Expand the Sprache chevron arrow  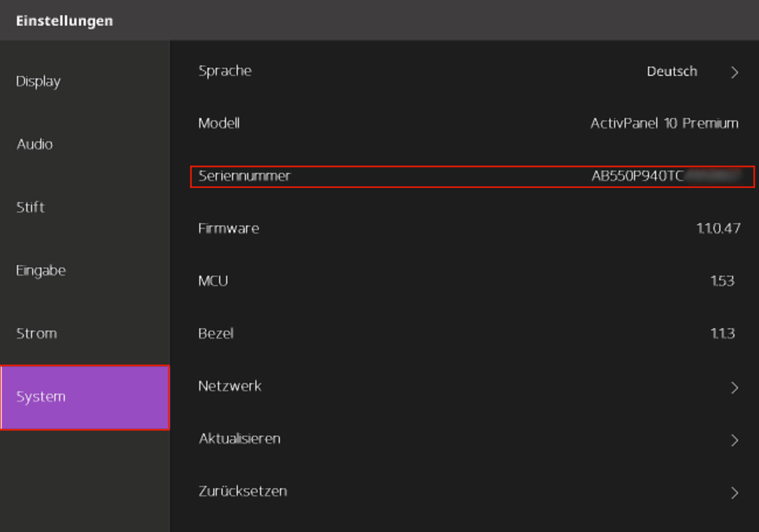734,72
